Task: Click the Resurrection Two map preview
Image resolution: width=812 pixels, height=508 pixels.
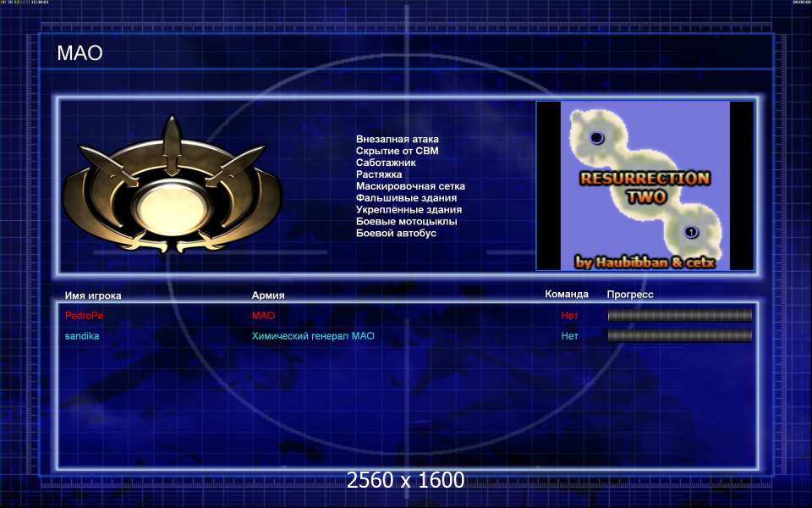Action: tap(645, 185)
